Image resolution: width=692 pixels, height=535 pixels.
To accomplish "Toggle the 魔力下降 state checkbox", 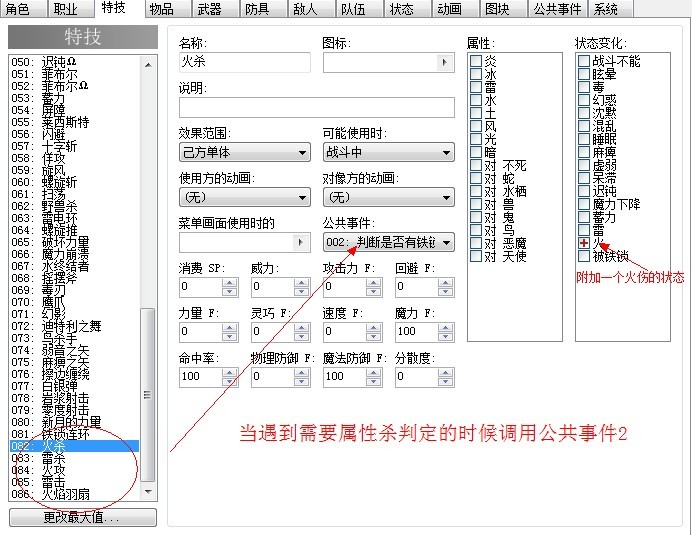I will coord(584,204).
